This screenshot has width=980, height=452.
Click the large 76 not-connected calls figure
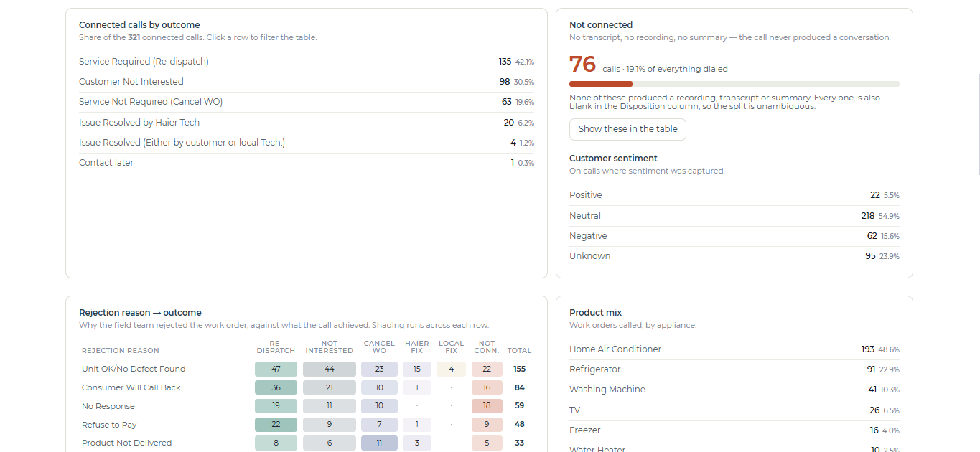583,65
